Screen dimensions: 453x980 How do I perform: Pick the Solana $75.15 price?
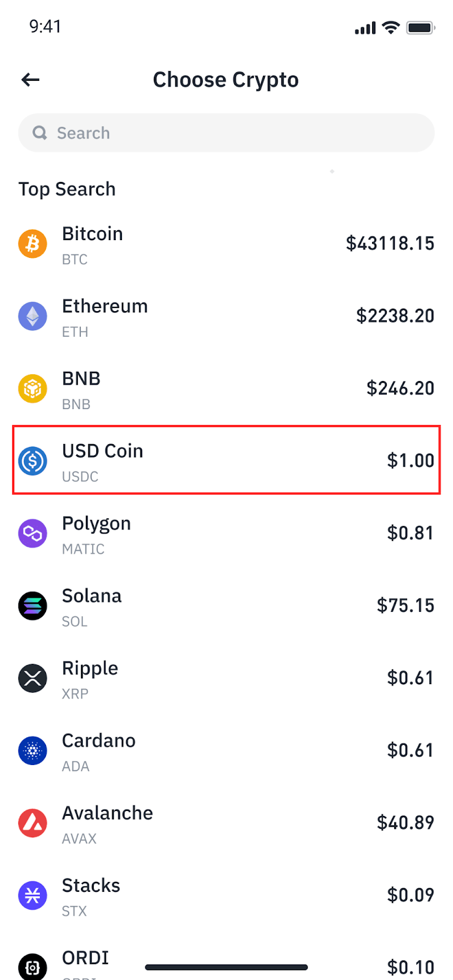click(405, 605)
